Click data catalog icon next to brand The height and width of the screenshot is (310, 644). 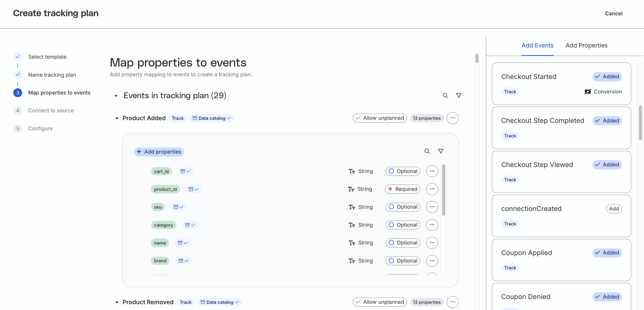tap(183, 261)
